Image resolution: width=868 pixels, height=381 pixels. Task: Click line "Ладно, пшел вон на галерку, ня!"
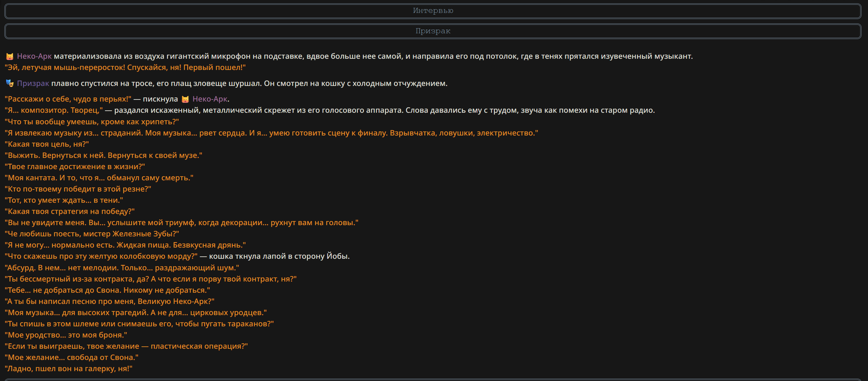click(69, 369)
